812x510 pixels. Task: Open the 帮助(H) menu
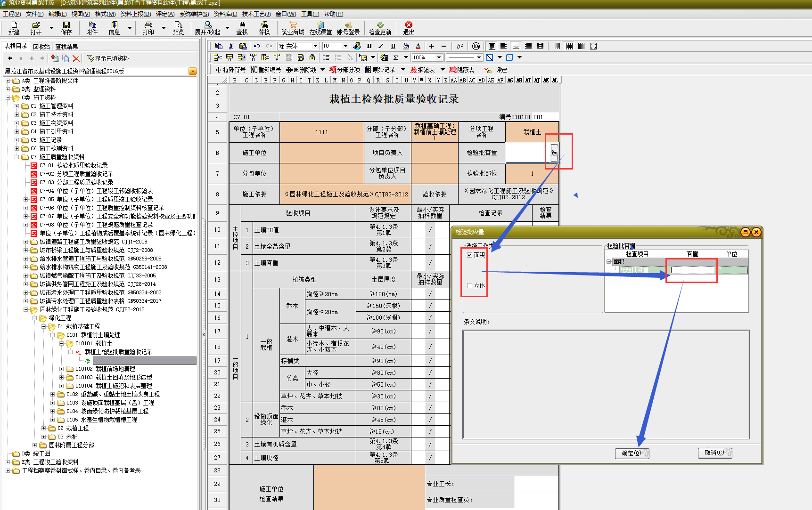tap(334, 14)
